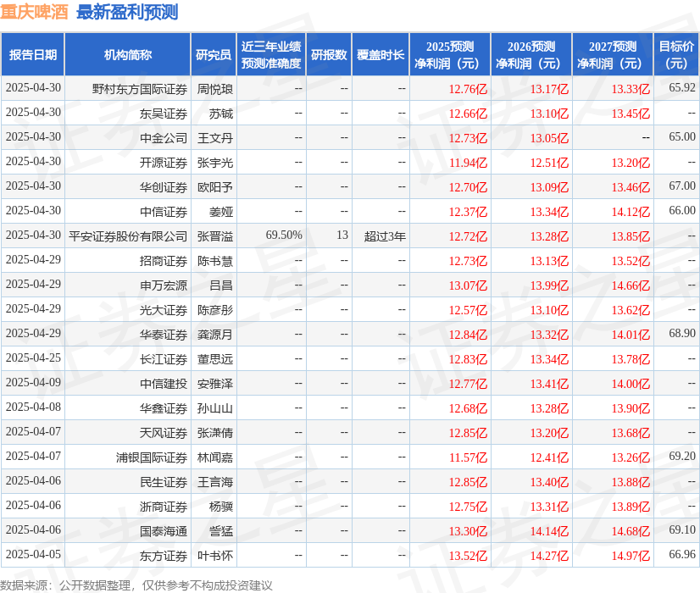This screenshot has height=593, width=700.
Task: Select researcher 王言海
Action: pos(215,481)
